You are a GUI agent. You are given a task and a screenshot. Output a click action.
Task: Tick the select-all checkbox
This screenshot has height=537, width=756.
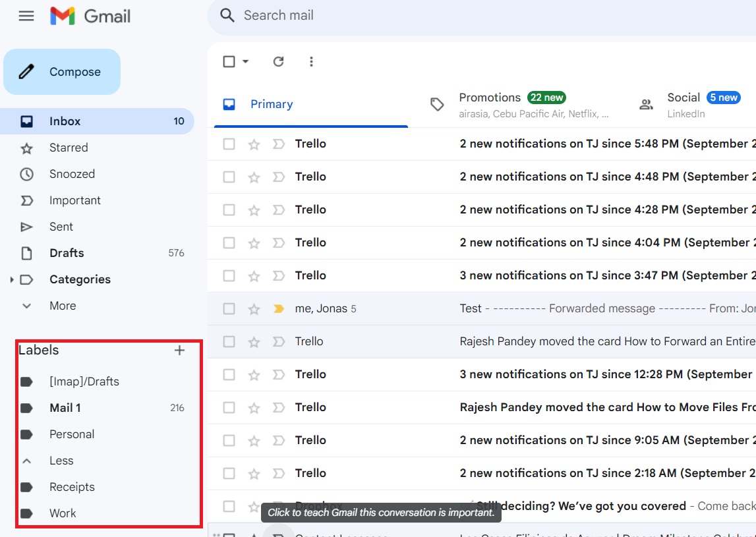[229, 62]
